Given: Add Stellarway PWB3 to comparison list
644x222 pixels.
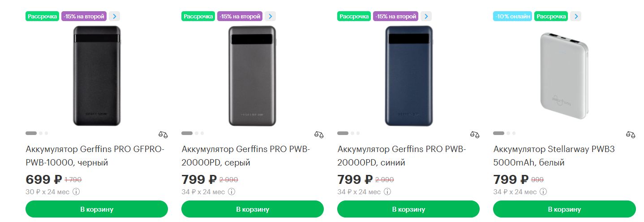Looking at the screenshot, I should pyautogui.click(x=631, y=134).
